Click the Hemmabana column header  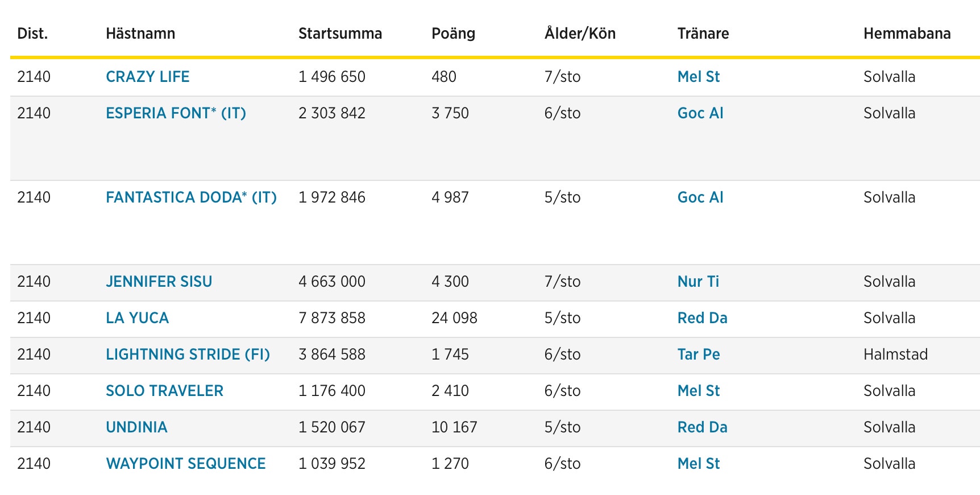(x=907, y=34)
